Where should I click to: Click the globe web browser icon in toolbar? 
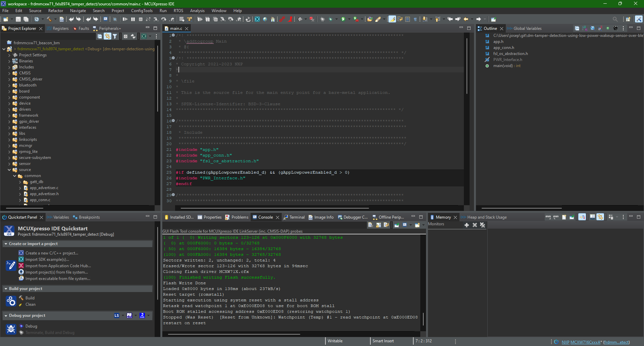tap(265, 19)
